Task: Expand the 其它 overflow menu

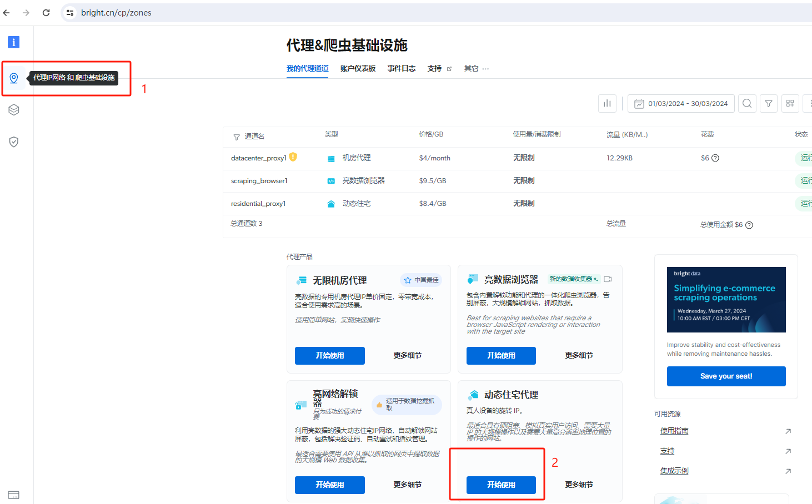Action: coord(475,68)
